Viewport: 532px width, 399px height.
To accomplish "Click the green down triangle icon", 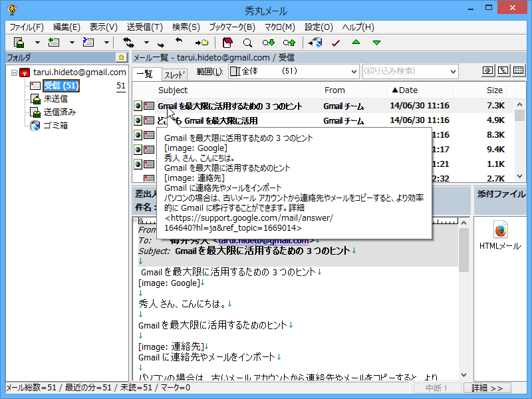I will tap(376, 43).
